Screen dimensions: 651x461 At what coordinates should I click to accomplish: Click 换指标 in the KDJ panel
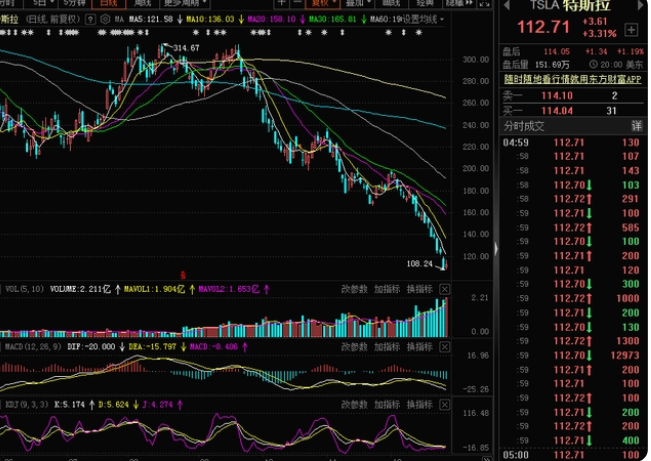point(420,405)
